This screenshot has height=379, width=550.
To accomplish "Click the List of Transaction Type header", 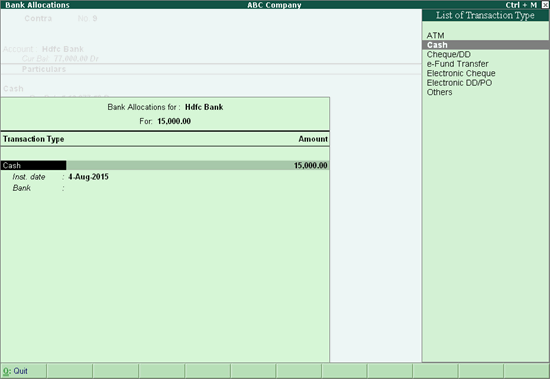I will click(485, 15).
